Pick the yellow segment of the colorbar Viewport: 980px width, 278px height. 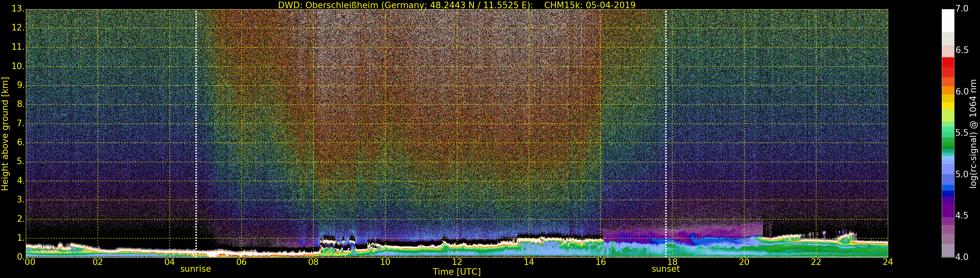948,106
